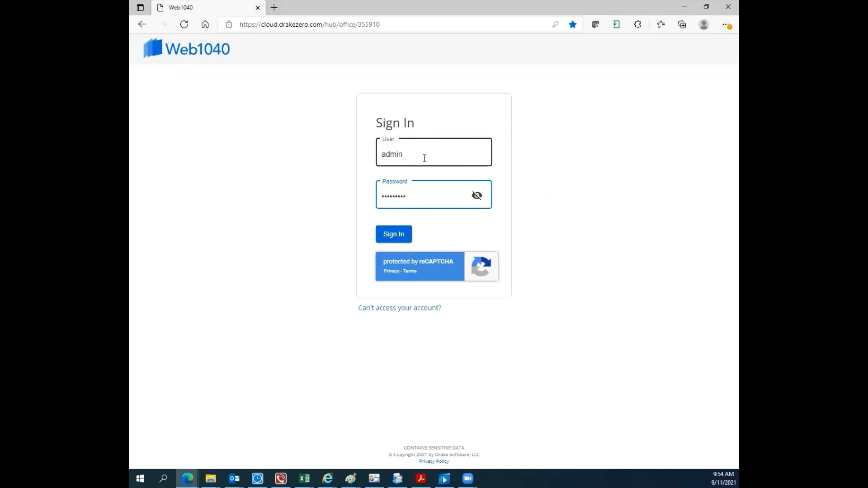
Task: Click the blue Sign In button
Action: (393, 234)
